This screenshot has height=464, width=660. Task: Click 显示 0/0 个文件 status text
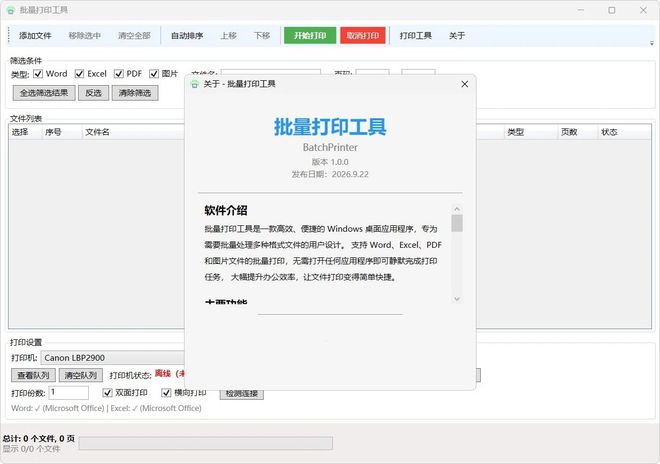point(32,449)
